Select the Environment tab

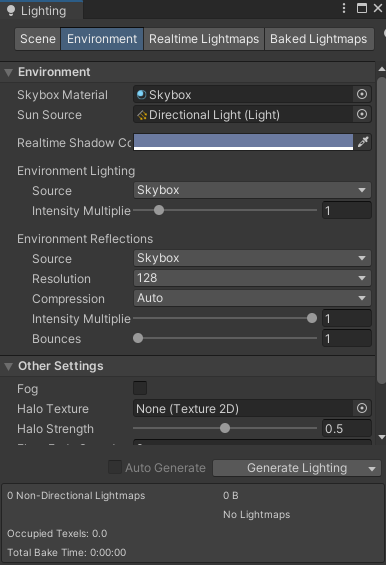(x=102, y=39)
